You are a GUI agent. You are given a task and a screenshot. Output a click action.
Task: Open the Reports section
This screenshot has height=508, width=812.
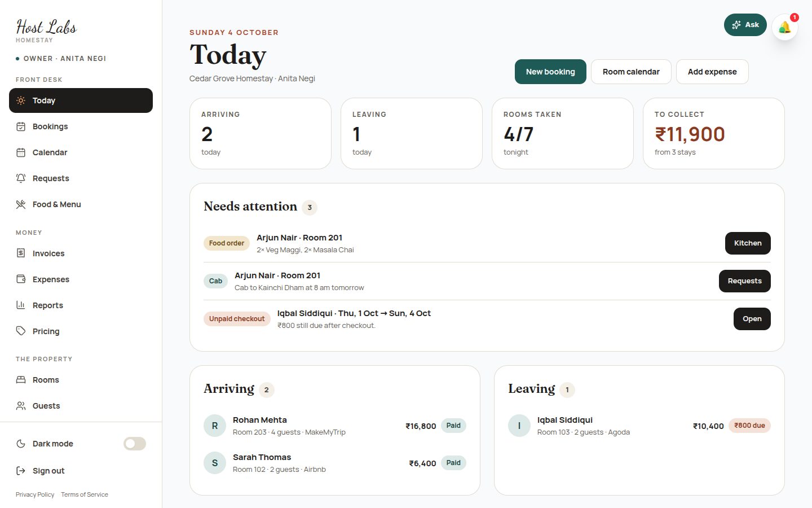click(81, 305)
